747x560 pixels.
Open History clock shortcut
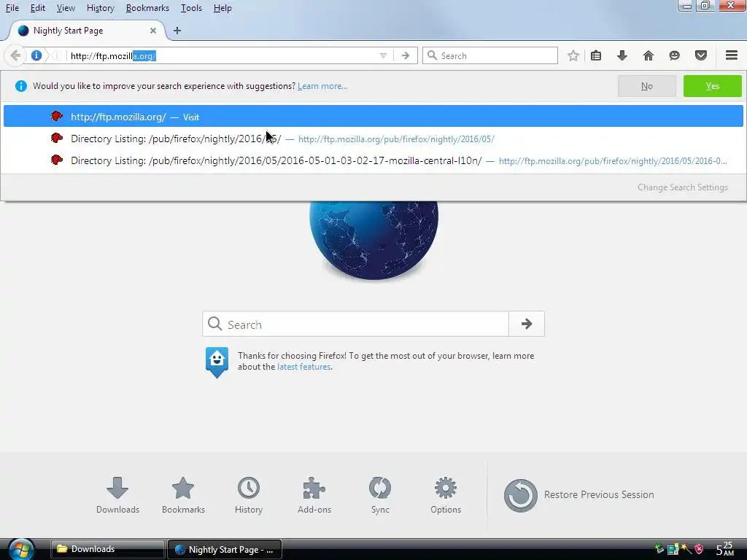point(249,495)
